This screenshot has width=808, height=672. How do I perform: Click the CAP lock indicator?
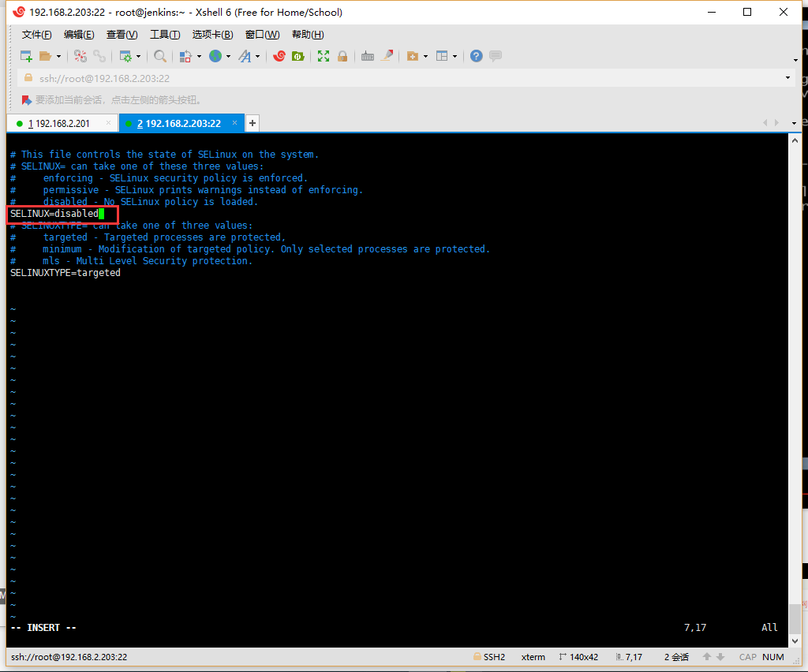click(x=748, y=657)
